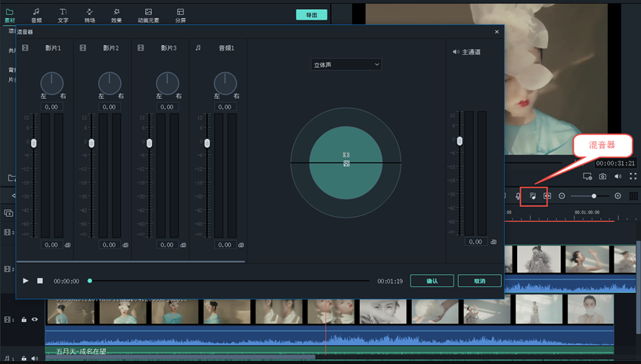Image resolution: width=641 pixels, height=364 pixels.
Task: Click the audio mixer icon in timeline toolbar
Action: pos(533,196)
